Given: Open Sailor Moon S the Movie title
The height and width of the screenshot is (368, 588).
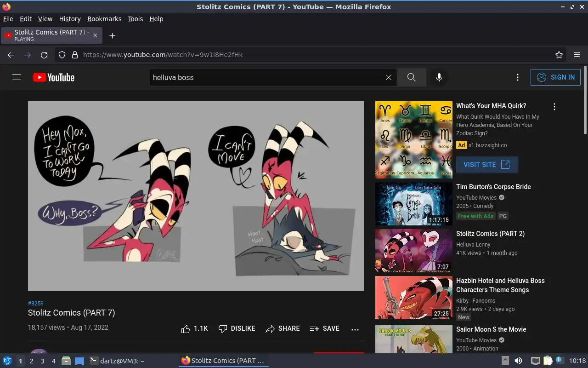Looking at the screenshot, I should [491, 329].
